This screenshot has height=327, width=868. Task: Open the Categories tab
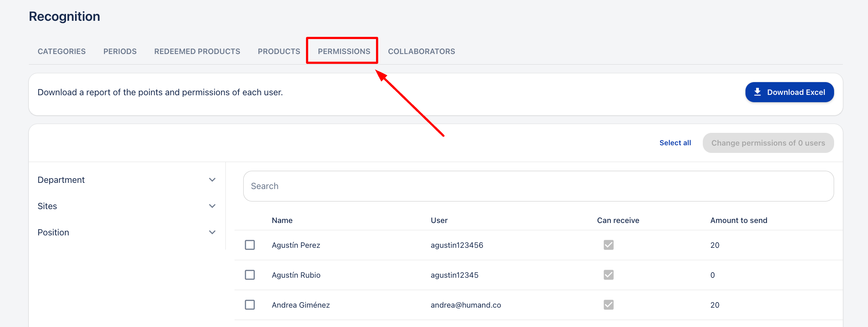tap(62, 51)
